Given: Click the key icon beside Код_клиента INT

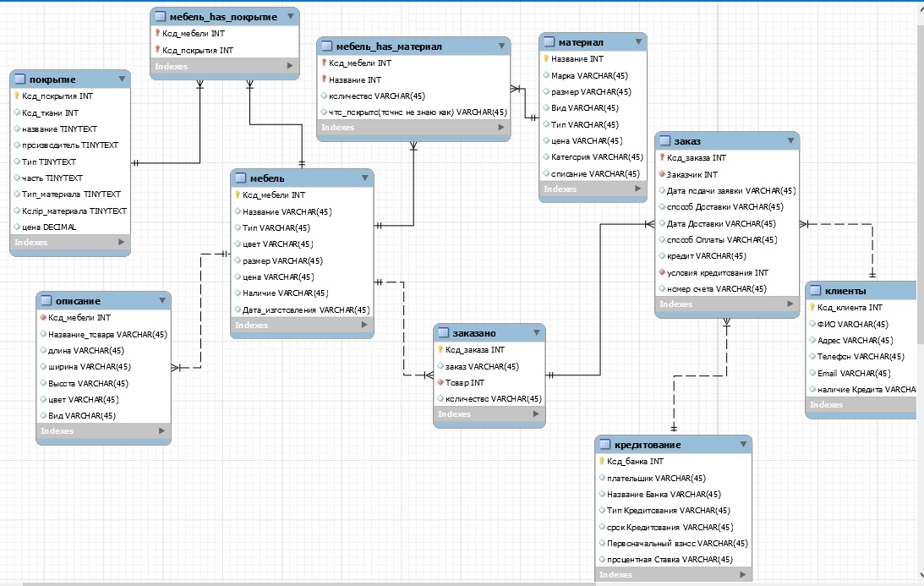Looking at the screenshot, I should tap(812, 308).
